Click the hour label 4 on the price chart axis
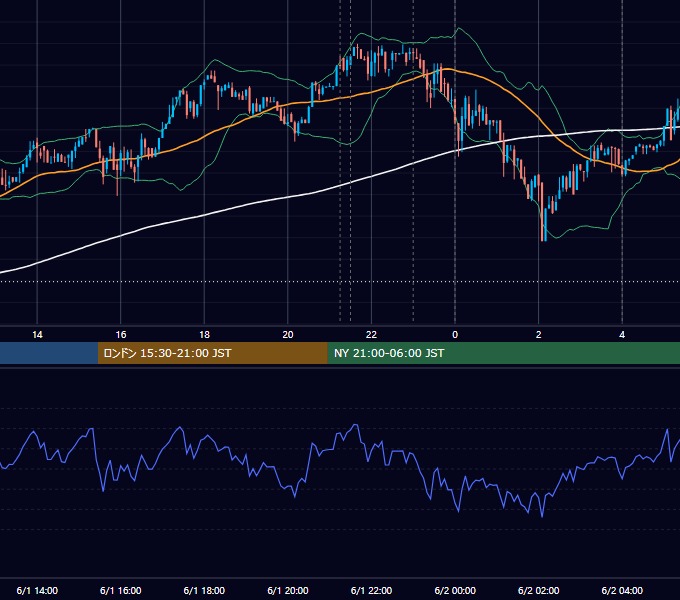Screen dimensions: 680x600 (x=622, y=335)
